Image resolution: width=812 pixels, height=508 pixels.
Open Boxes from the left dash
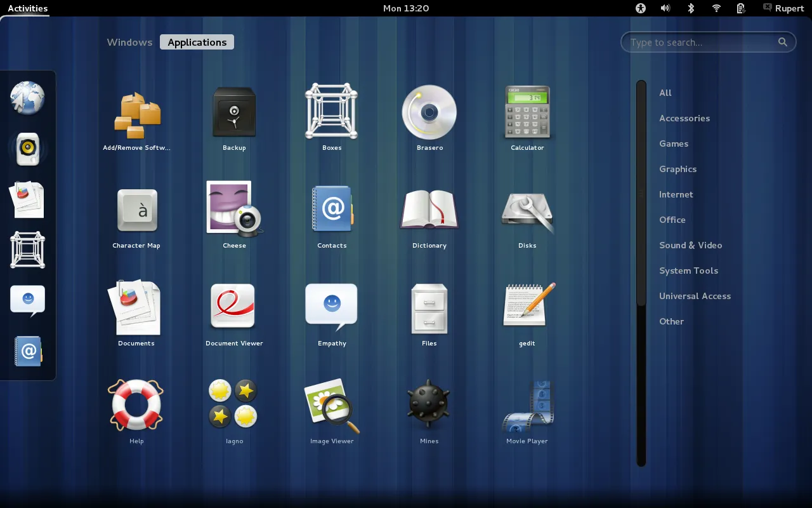click(x=27, y=250)
